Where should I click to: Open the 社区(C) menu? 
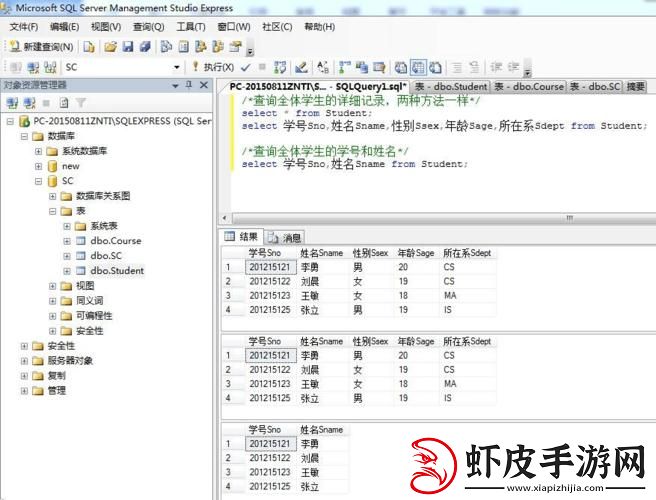277,27
